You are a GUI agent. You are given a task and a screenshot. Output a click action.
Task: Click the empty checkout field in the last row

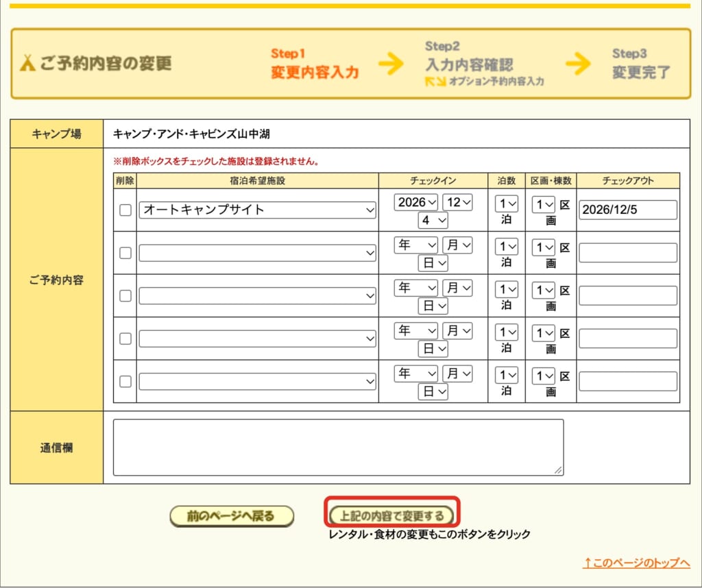pyautogui.click(x=628, y=382)
